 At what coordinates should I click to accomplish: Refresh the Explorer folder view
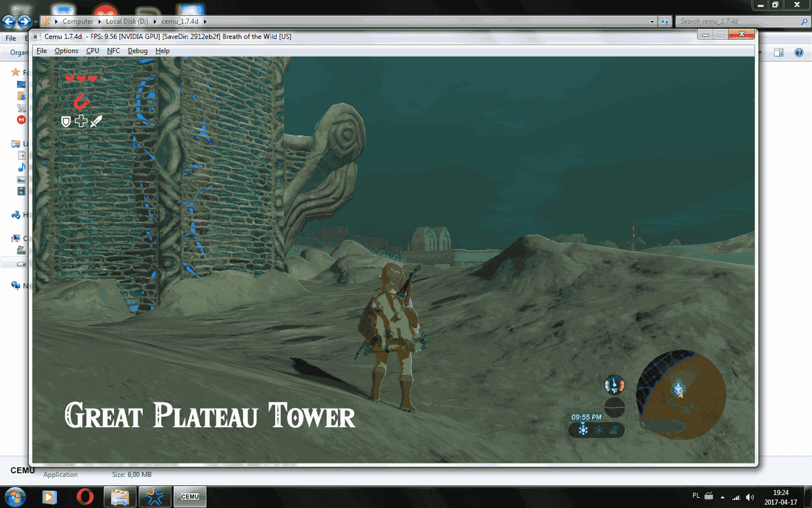tap(665, 21)
